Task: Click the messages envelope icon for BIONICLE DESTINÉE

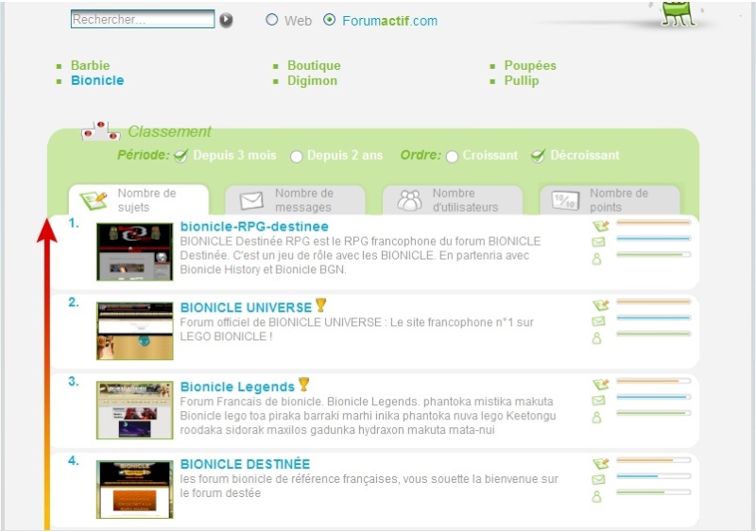Action: [598, 479]
